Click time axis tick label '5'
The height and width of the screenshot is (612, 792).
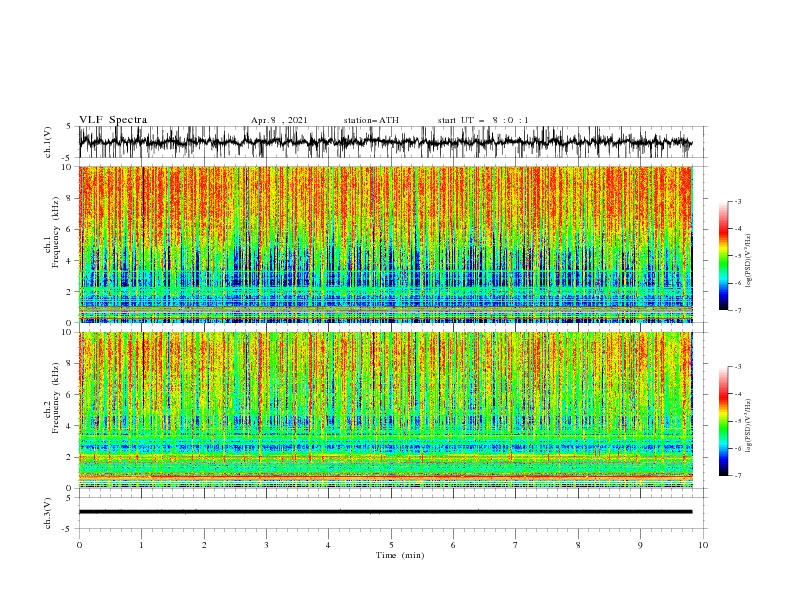391,545
